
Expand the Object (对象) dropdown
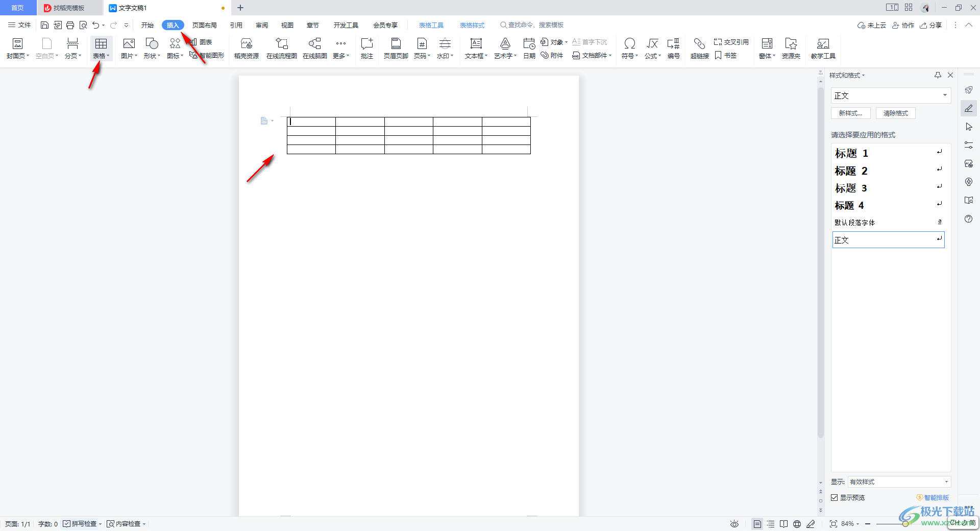pyautogui.click(x=554, y=42)
